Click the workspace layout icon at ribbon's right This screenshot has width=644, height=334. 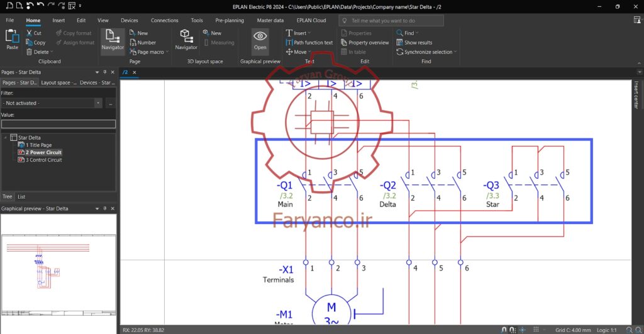pyautogui.click(x=637, y=20)
